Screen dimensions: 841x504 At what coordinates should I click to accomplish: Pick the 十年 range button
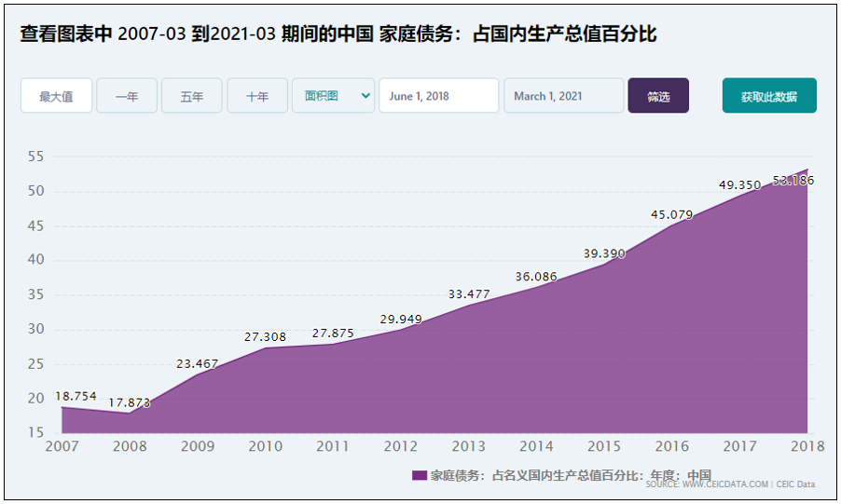pos(257,95)
